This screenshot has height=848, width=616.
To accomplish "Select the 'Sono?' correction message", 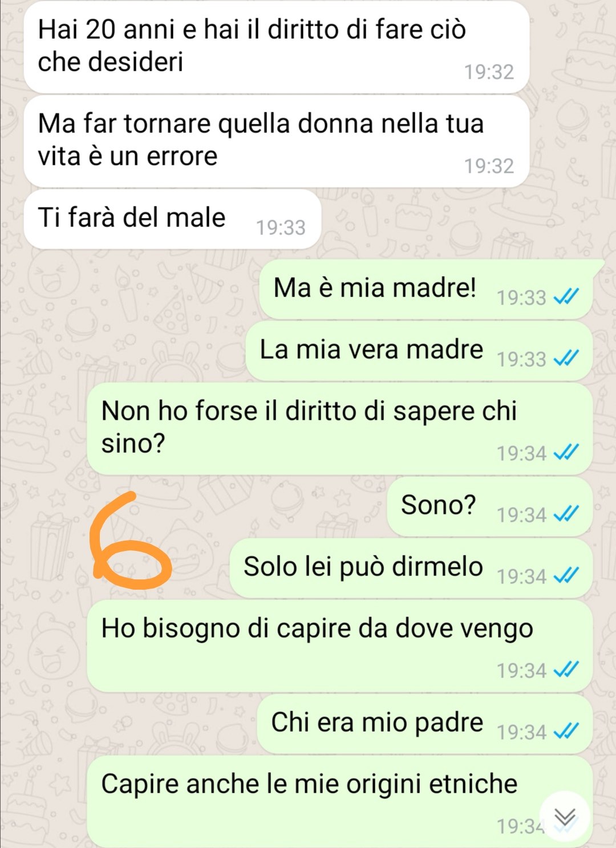I will [489, 506].
